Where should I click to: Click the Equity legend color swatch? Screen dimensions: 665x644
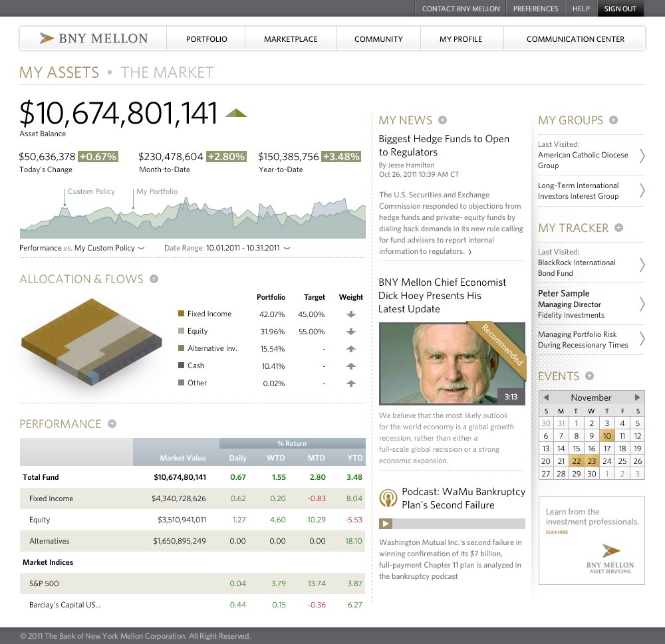[x=181, y=331]
